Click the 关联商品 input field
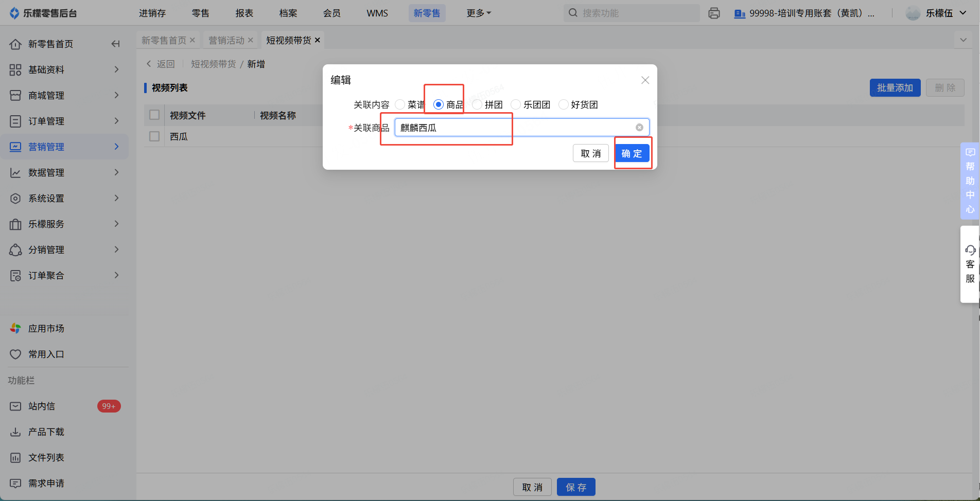 (522, 128)
